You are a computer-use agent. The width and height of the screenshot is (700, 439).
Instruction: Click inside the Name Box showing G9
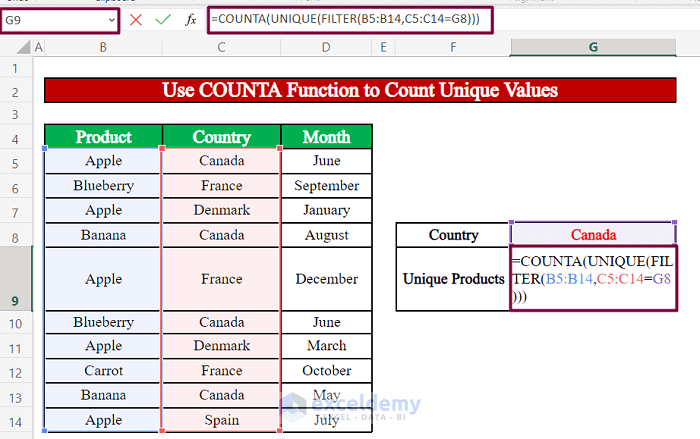pos(50,20)
